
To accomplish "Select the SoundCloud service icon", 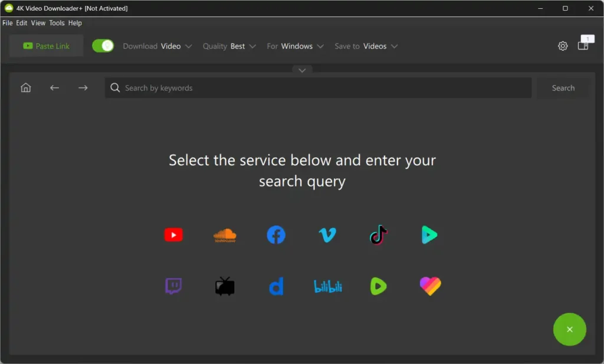I will pyautogui.click(x=225, y=235).
